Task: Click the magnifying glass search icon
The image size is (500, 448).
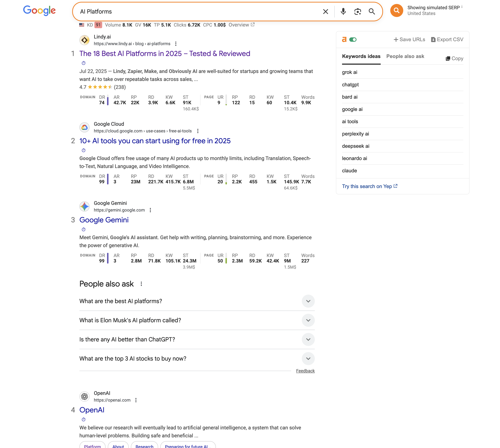Action: (372, 12)
